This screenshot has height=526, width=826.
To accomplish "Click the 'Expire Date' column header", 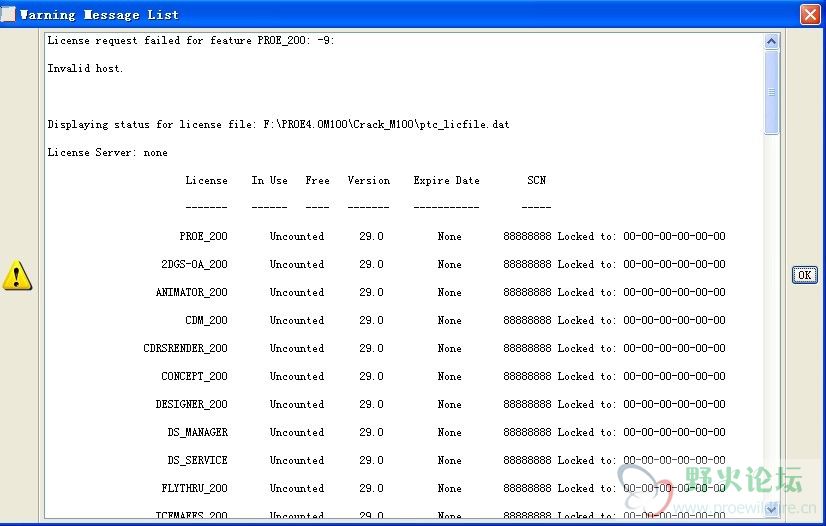I will pos(446,181).
